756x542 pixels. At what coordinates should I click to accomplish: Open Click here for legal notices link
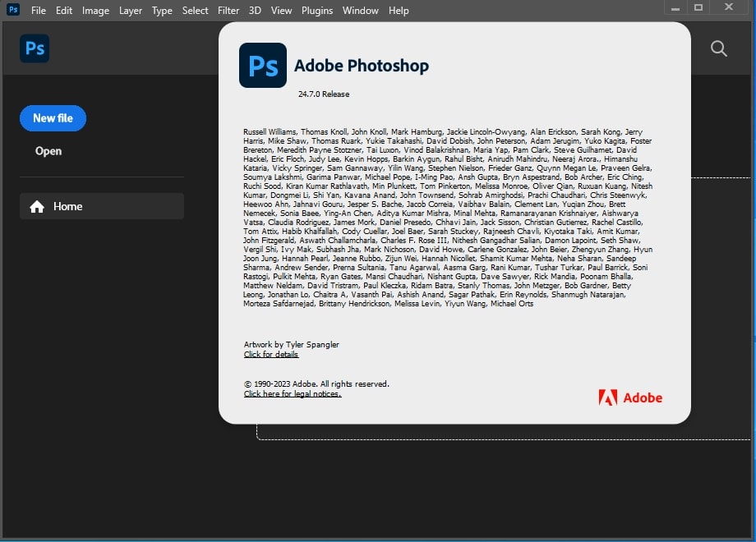pyautogui.click(x=293, y=393)
